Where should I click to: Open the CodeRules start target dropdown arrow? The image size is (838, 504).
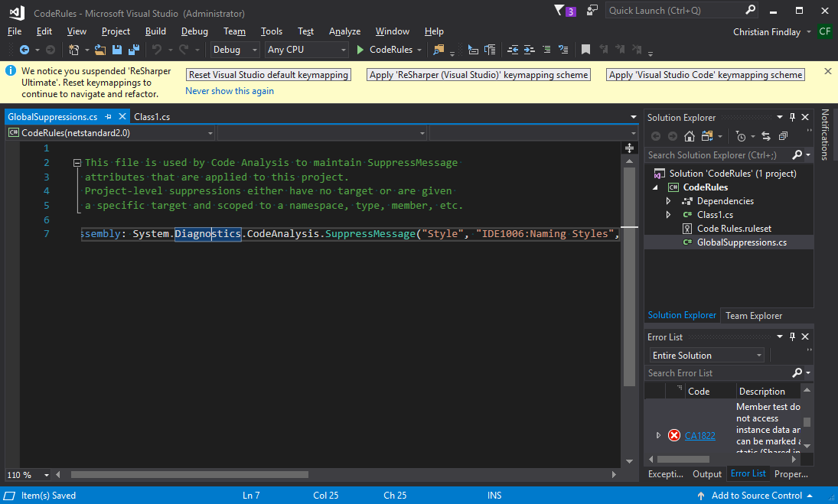419,50
